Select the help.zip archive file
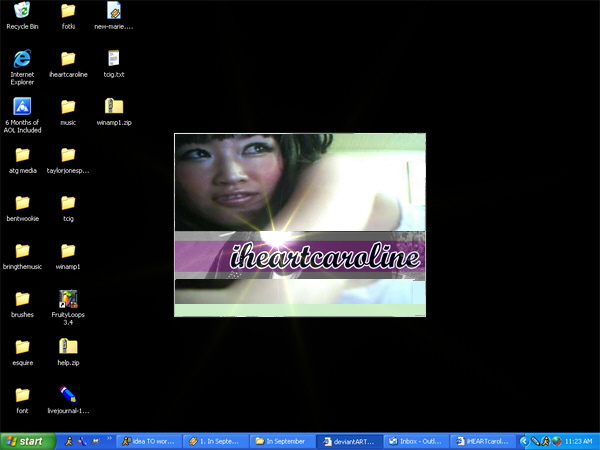 coord(68,347)
